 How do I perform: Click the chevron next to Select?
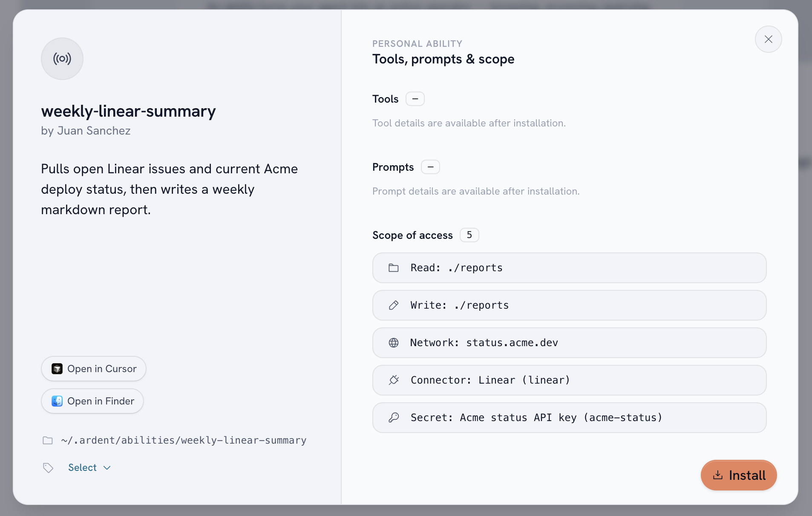(x=107, y=468)
